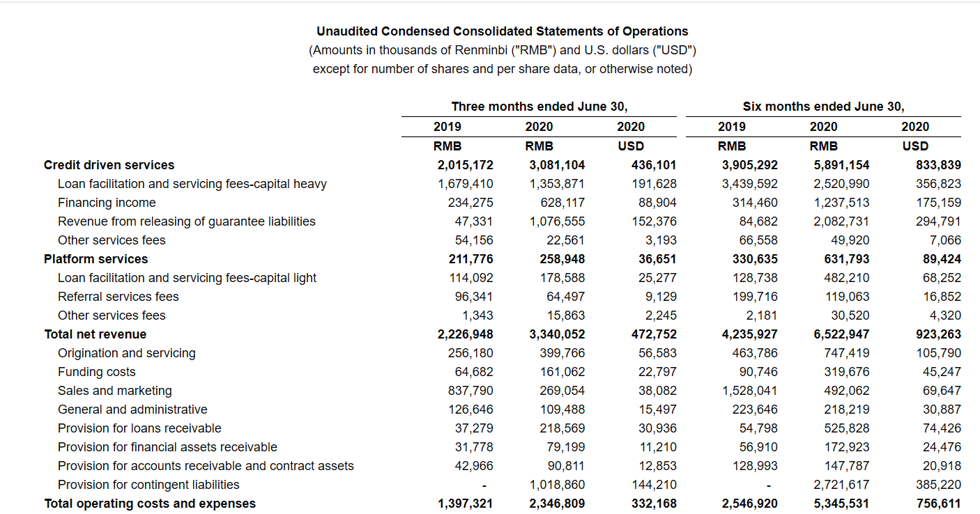This screenshot has width=980, height=514.
Task: Select the 'Six months ended June 30,' header
Action: pyautogui.click(x=823, y=107)
